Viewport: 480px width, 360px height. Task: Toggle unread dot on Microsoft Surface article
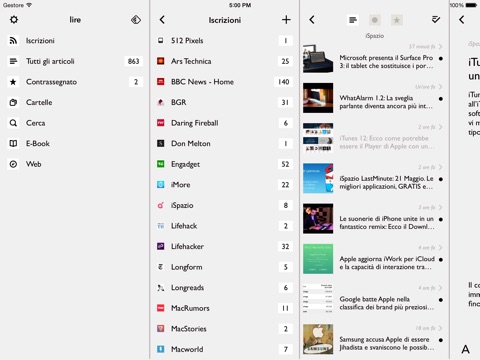pos(441,59)
